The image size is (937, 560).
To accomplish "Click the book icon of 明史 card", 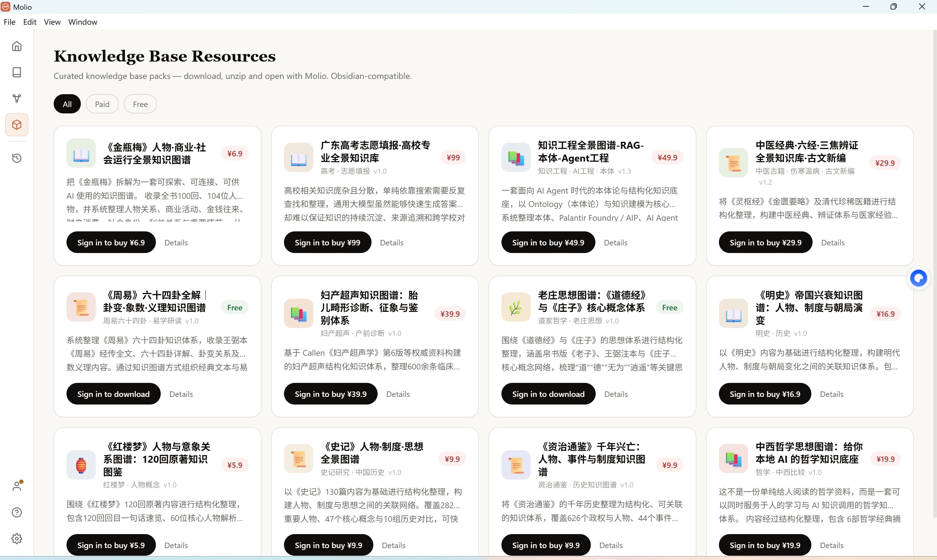I will tap(734, 314).
